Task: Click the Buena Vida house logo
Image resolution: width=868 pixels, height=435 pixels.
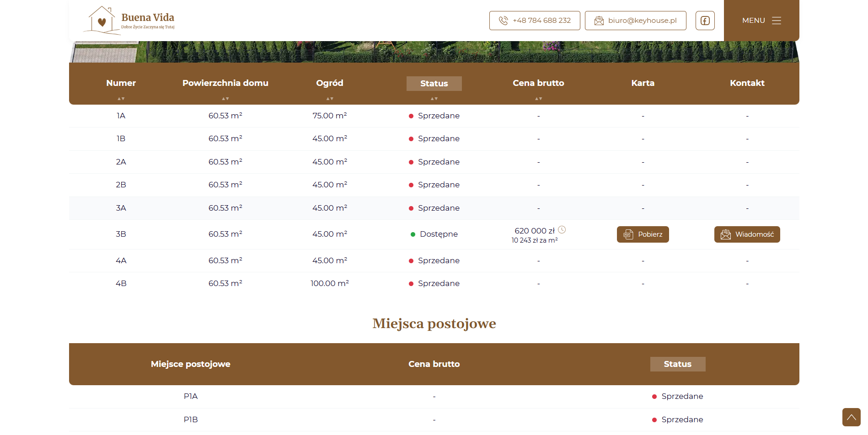Action: click(x=129, y=21)
